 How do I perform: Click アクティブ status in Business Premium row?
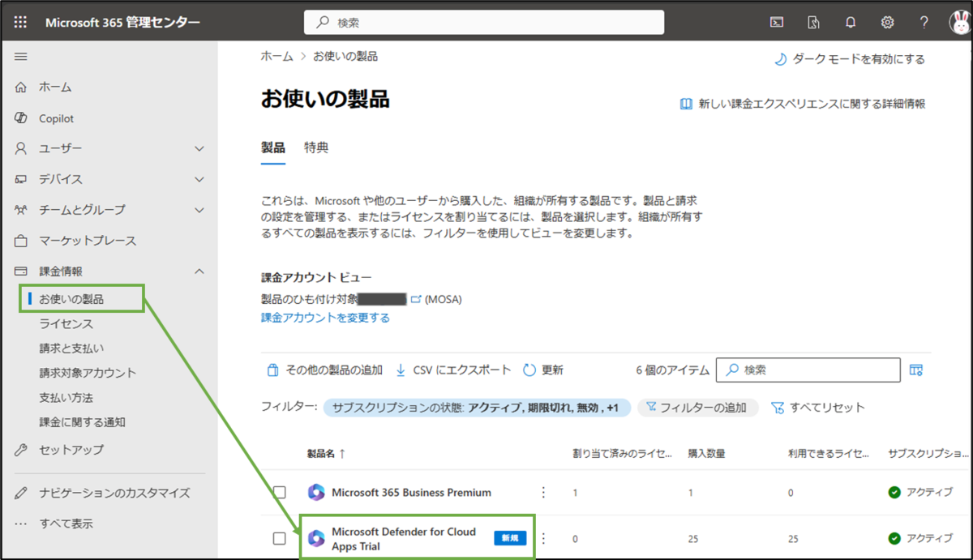coord(919,492)
